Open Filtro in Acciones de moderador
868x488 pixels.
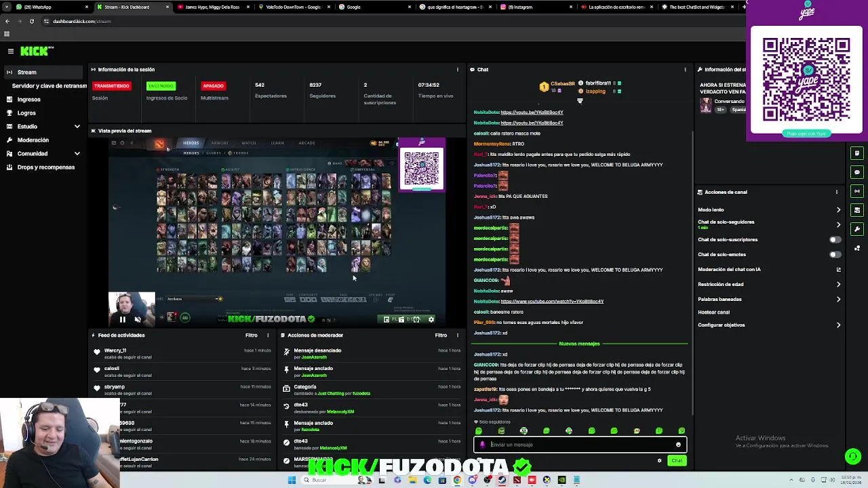tap(441, 335)
